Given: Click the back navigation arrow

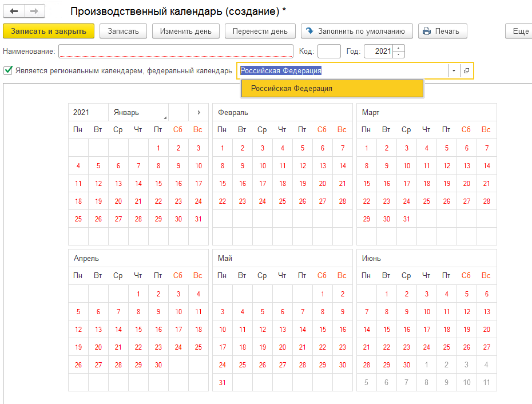Looking at the screenshot, I should (x=14, y=11).
